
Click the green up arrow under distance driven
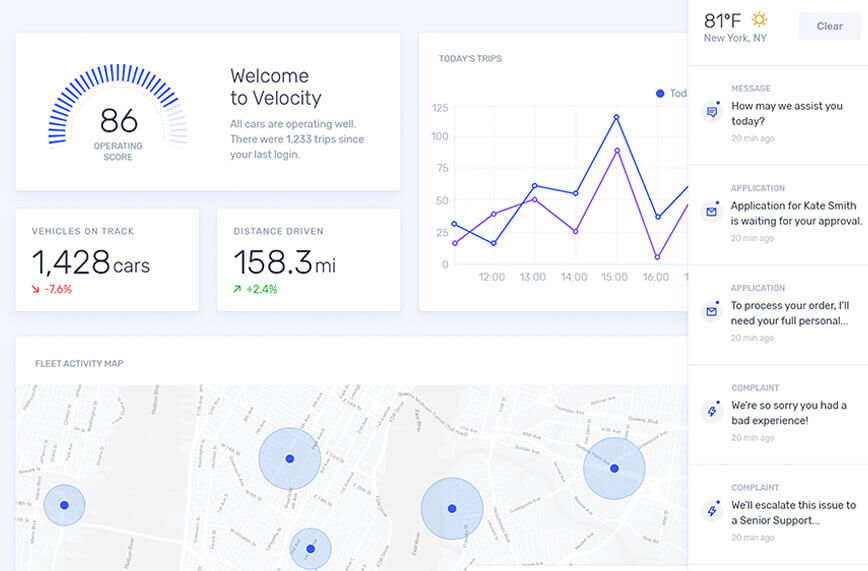point(238,289)
